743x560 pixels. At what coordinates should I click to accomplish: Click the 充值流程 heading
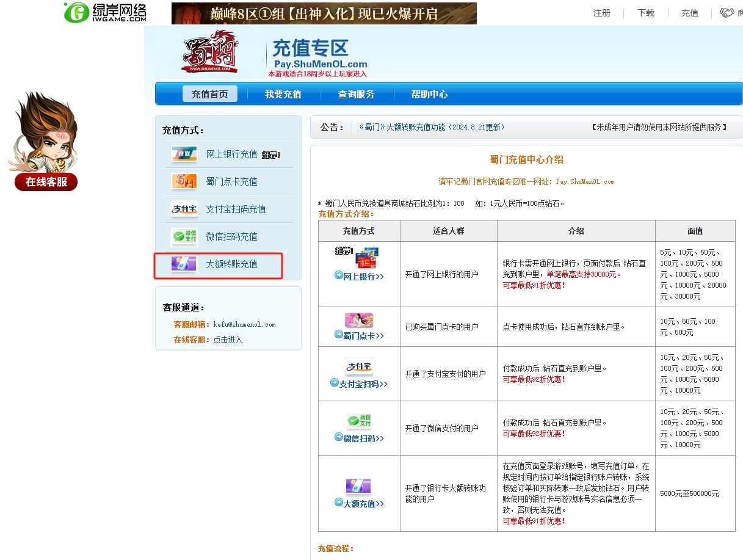[336, 548]
